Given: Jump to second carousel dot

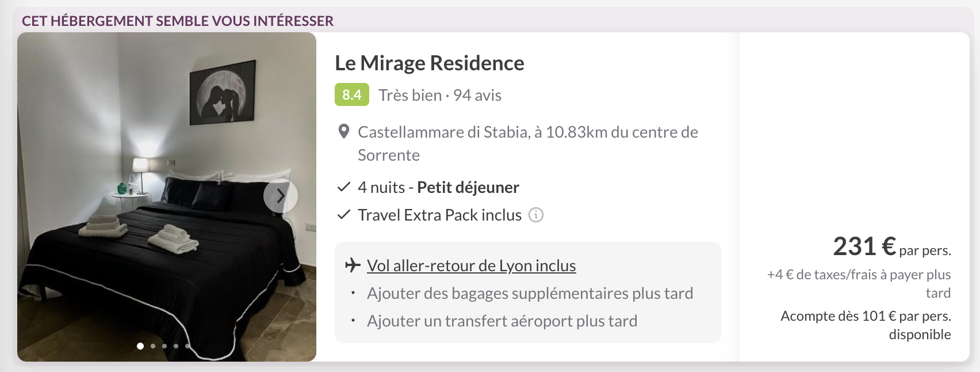Looking at the screenshot, I should pyautogui.click(x=153, y=346).
